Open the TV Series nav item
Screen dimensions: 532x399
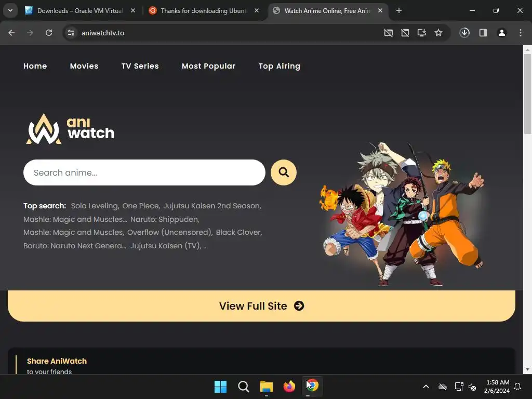point(140,66)
